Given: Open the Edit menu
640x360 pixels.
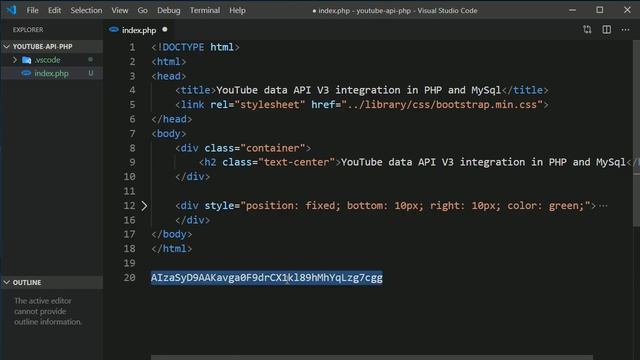Looking at the screenshot, I should point(54,10).
